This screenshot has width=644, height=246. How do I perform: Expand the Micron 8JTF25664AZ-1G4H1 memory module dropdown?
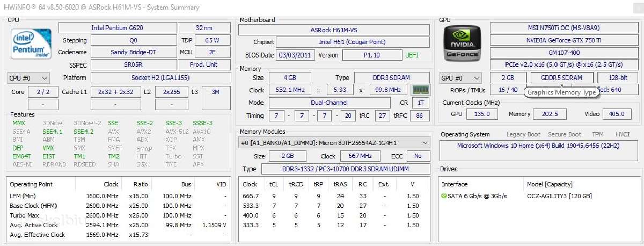point(334,142)
